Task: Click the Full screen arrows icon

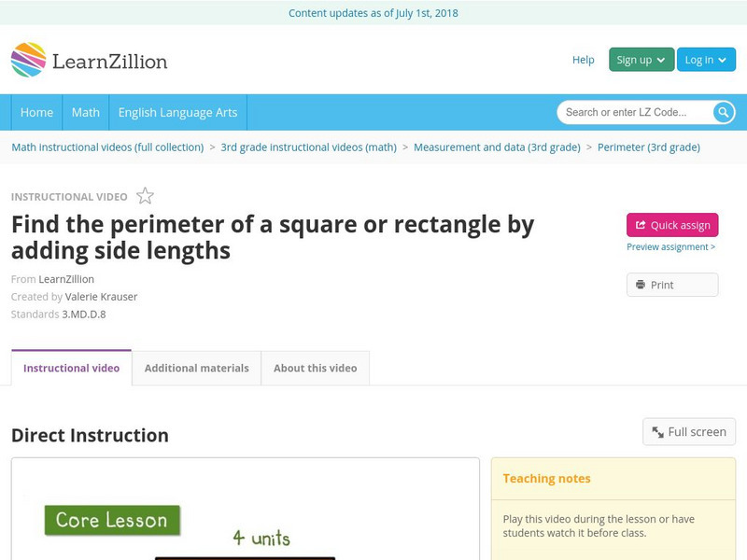Action: tap(660, 431)
